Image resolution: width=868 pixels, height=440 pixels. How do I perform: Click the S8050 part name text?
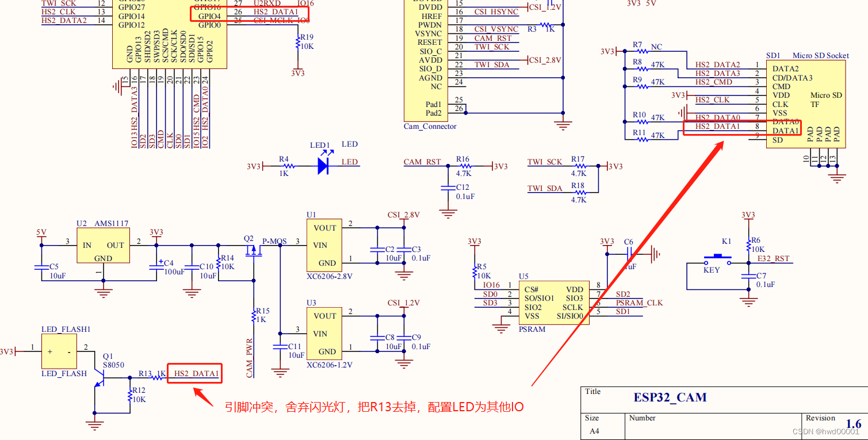coord(113,365)
